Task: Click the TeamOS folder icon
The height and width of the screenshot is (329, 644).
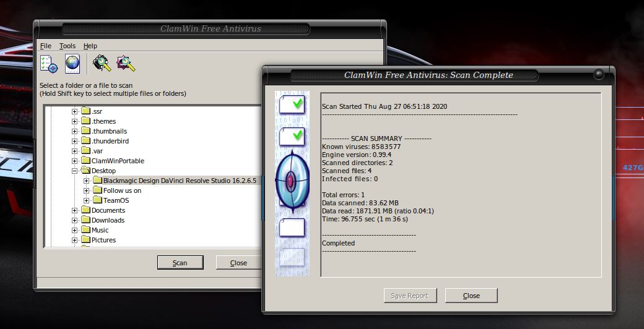Action: coord(97,200)
